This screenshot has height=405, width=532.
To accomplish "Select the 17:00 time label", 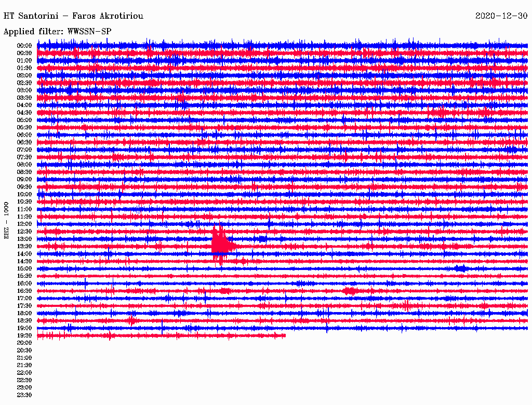I will [24, 299].
